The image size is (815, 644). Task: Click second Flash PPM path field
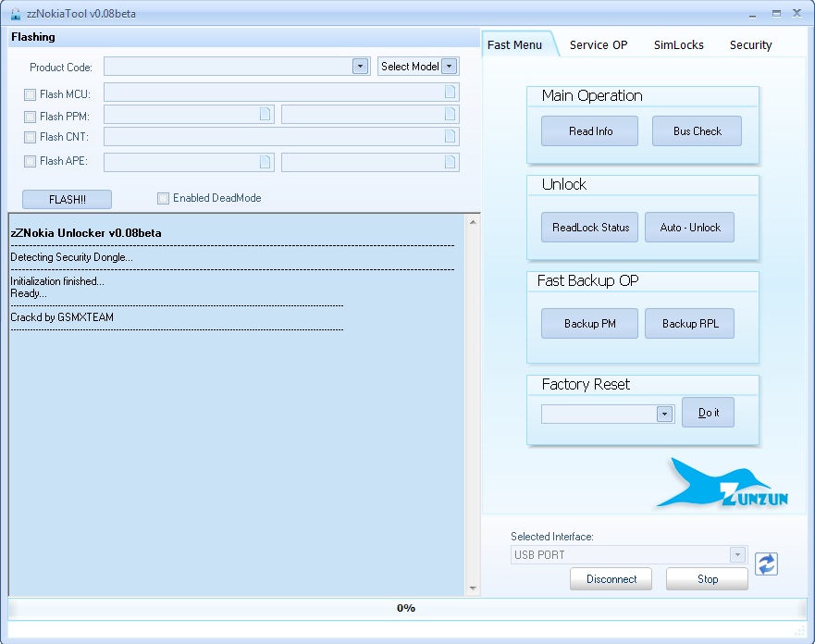click(x=370, y=114)
